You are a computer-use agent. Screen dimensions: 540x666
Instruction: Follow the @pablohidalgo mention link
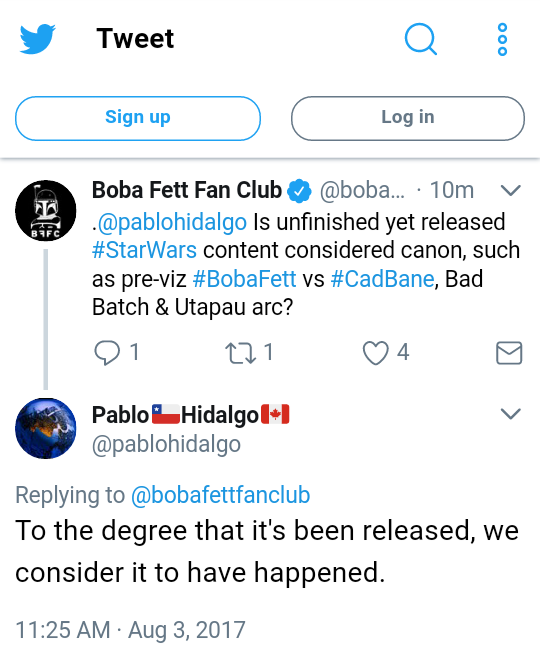pyautogui.click(x=172, y=222)
